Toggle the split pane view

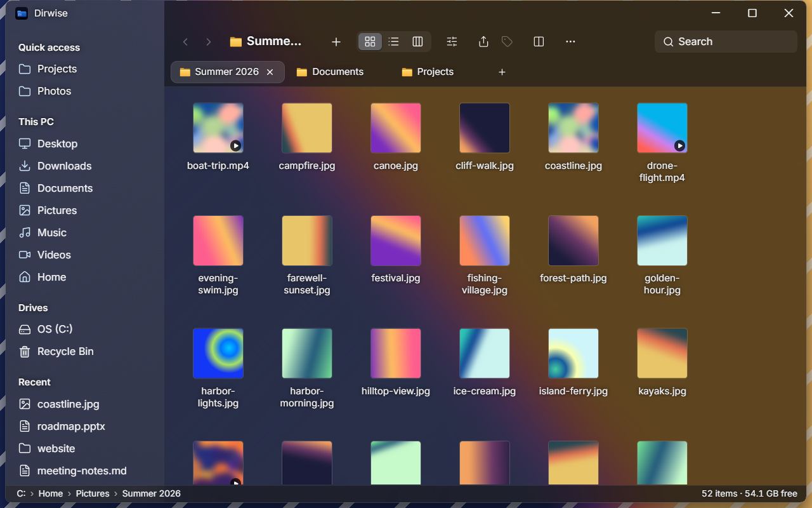[x=539, y=42]
